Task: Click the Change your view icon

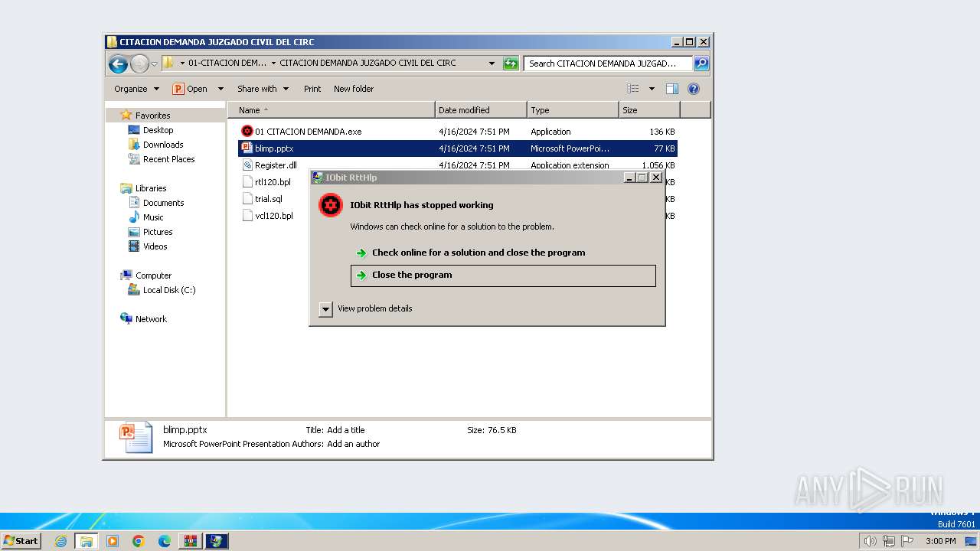Action: 633,89
